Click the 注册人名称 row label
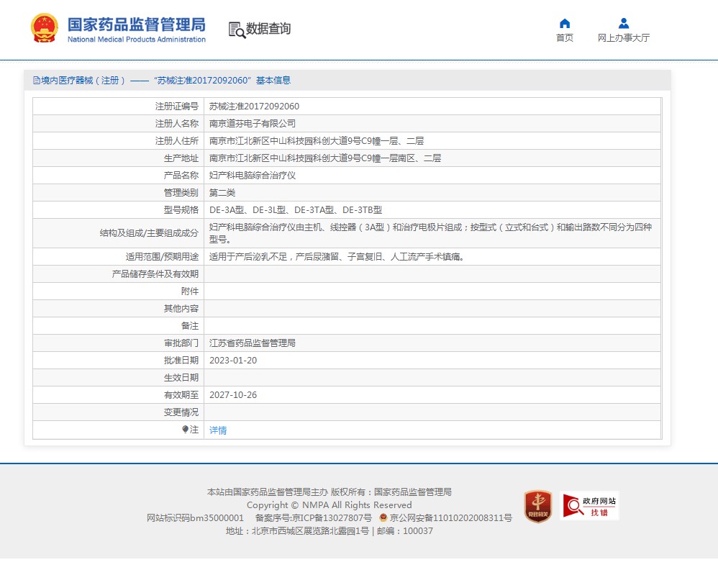The width and height of the screenshot is (718, 588). 177,124
